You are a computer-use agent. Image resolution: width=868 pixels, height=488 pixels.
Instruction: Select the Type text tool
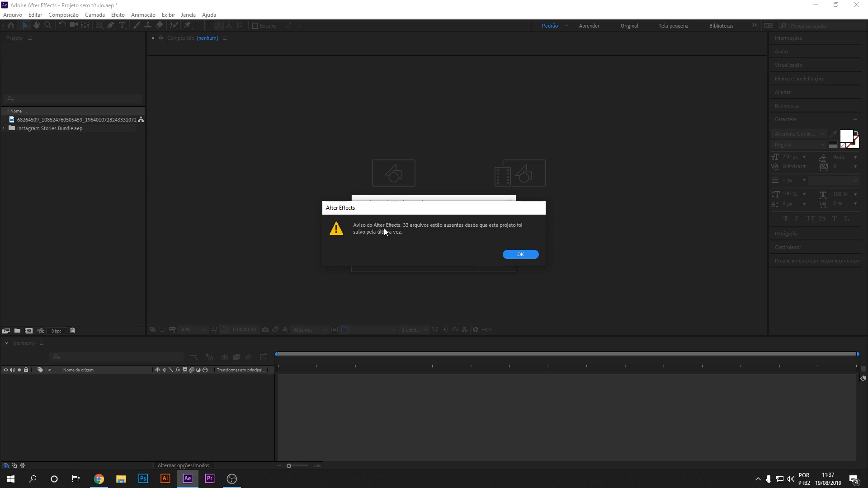tap(122, 25)
